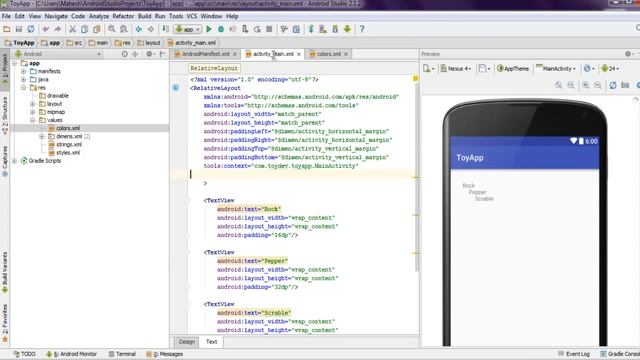Click the Zoom Out preview icon
Screen dimensions: 640x360
coord(598,85)
